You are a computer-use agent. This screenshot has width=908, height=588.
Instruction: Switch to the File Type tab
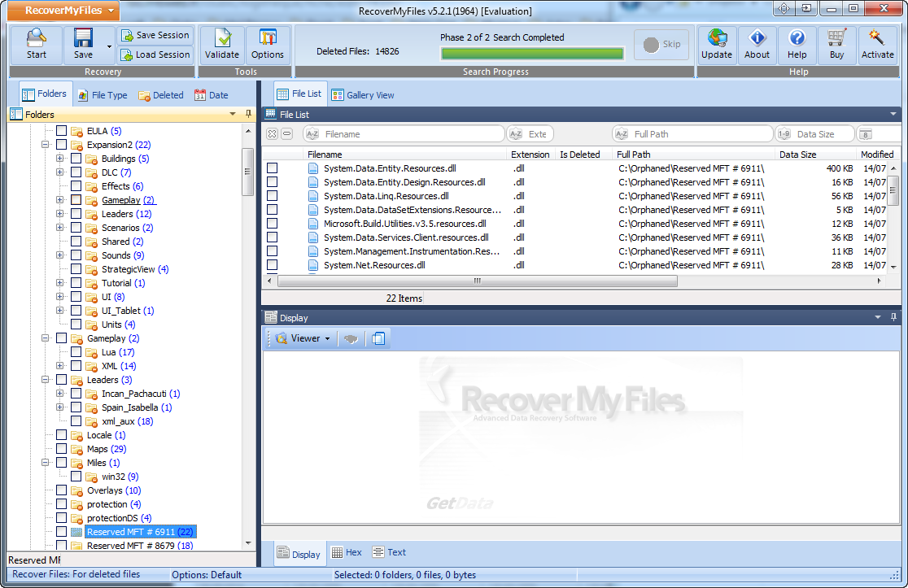tap(103, 95)
